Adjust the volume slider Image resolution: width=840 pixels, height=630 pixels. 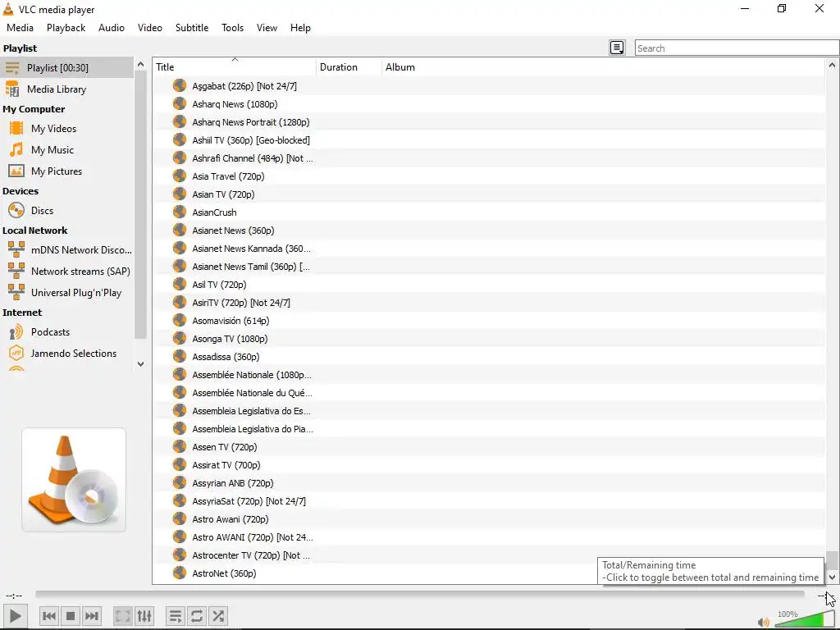pyautogui.click(x=804, y=619)
